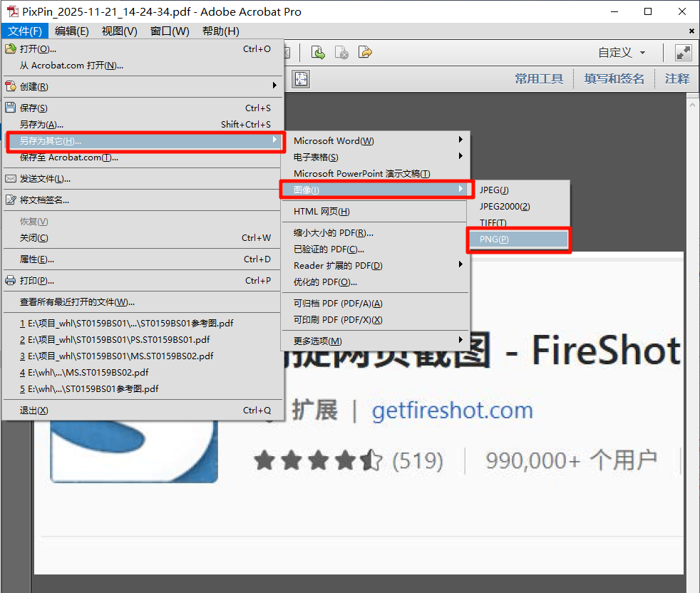Click the share page with arrow toolbar icon
The height and width of the screenshot is (593, 700).
(x=365, y=53)
